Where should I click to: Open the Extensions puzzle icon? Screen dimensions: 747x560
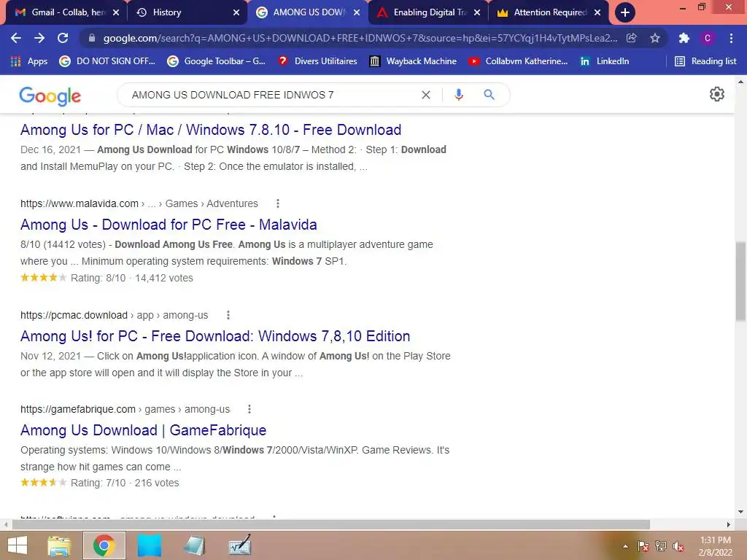point(684,38)
